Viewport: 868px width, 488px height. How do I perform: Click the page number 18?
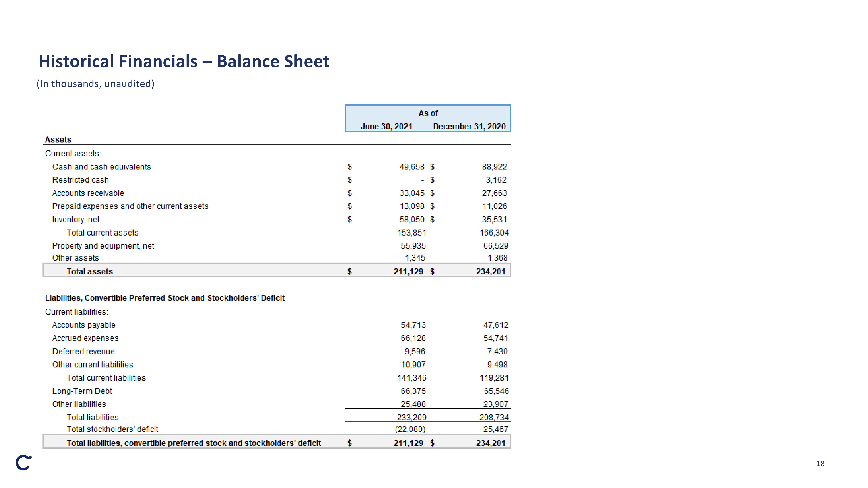[820, 464]
